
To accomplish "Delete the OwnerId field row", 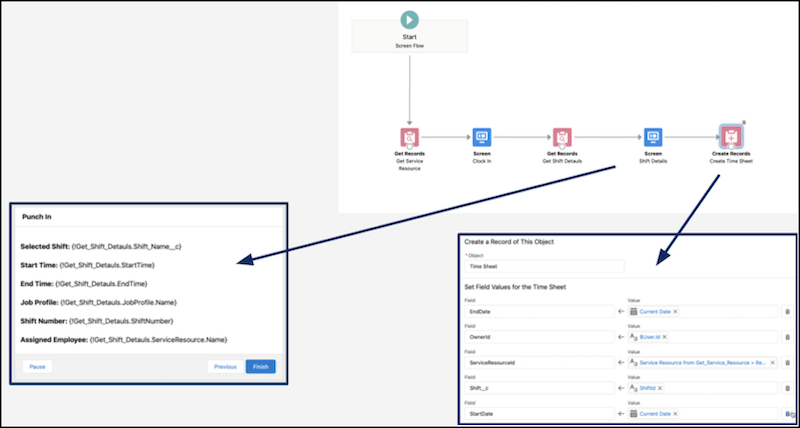I will point(787,338).
